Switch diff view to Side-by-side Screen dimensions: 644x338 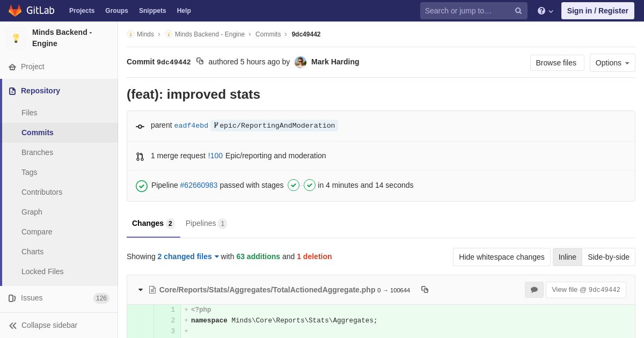pyautogui.click(x=608, y=257)
